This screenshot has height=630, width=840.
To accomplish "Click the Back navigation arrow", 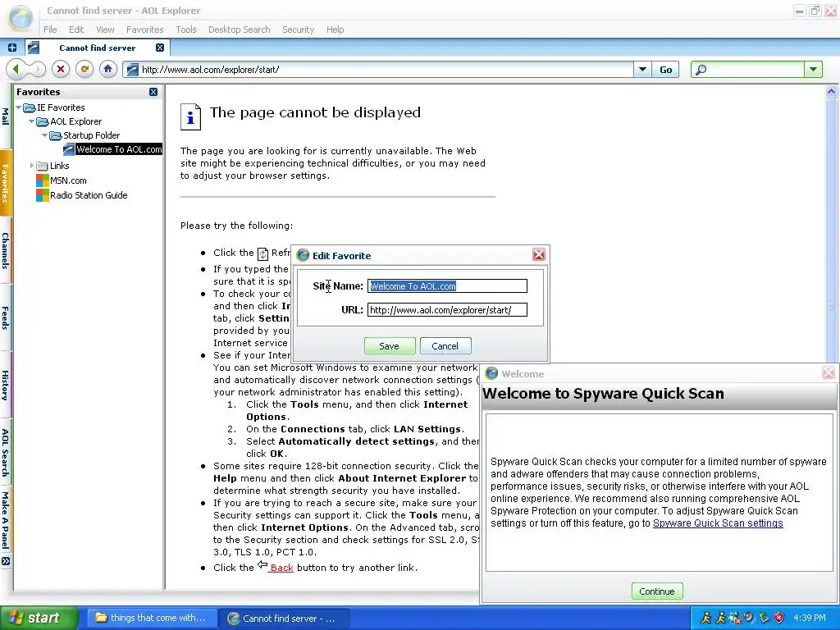I will pos(16,69).
